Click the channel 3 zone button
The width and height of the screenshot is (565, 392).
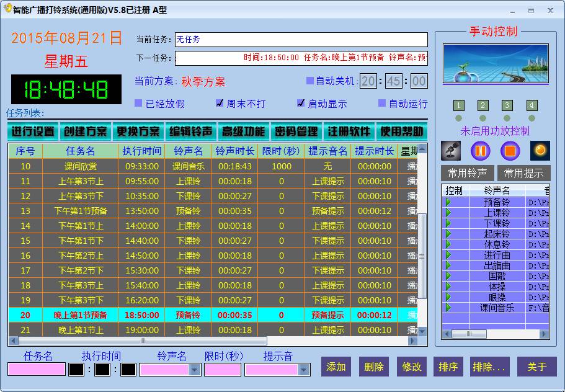[x=507, y=105]
